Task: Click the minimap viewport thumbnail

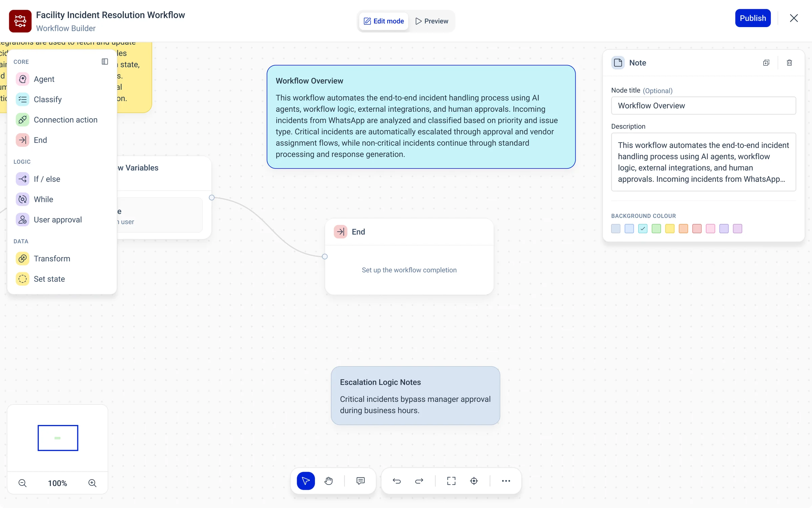Action: 58,438
